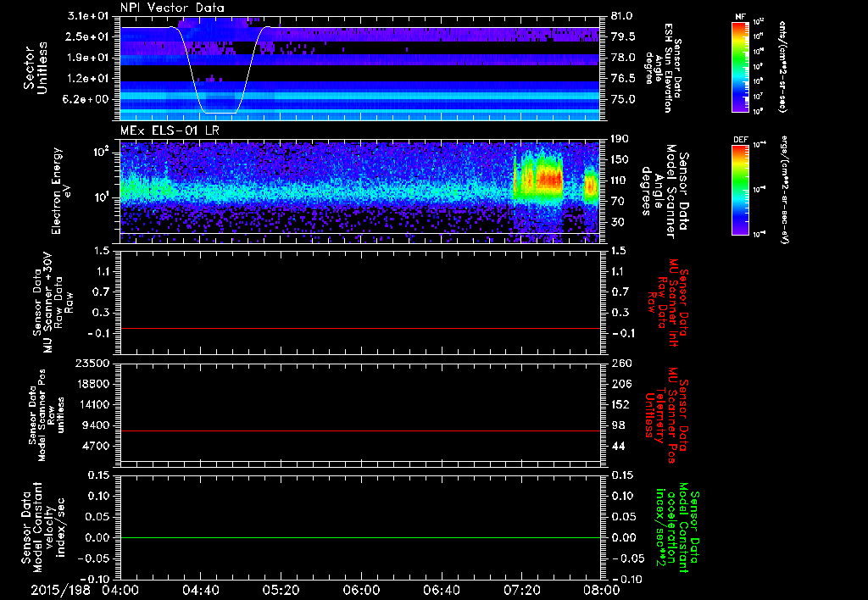The image size is (868, 600).
Task: Click the 05:20 time axis label
Action: [280, 590]
